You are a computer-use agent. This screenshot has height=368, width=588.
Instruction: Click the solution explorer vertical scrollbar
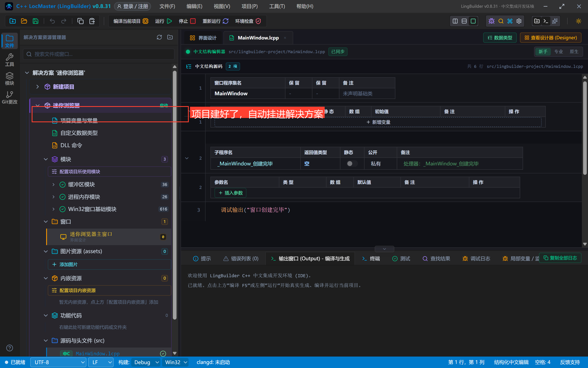pos(175,195)
